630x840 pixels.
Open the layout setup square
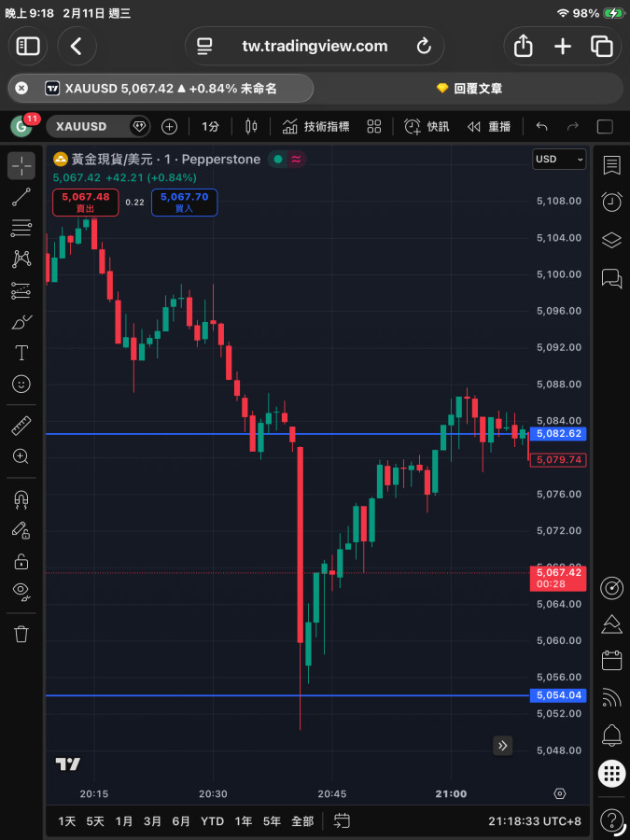(x=605, y=126)
